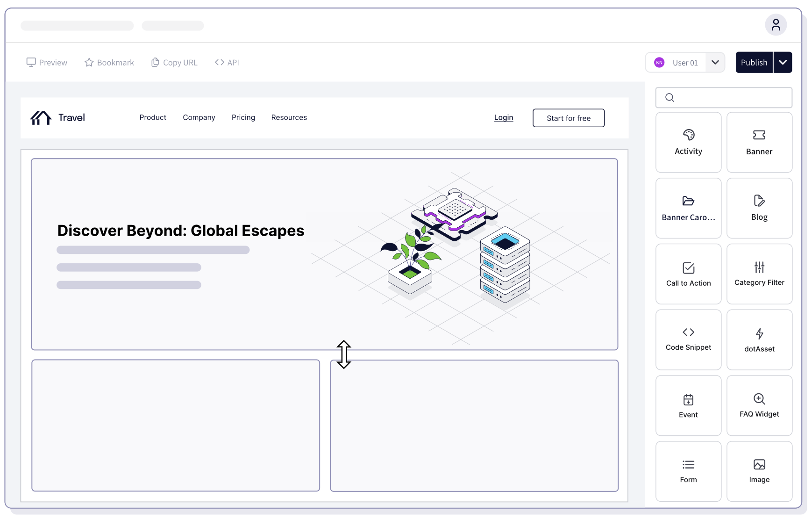Click the Bookmark star icon

coord(89,62)
